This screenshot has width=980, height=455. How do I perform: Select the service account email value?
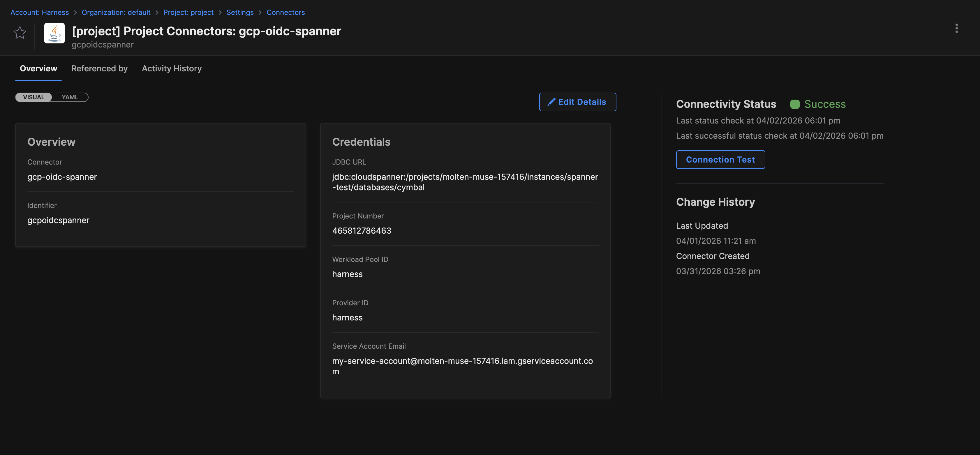pos(462,366)
